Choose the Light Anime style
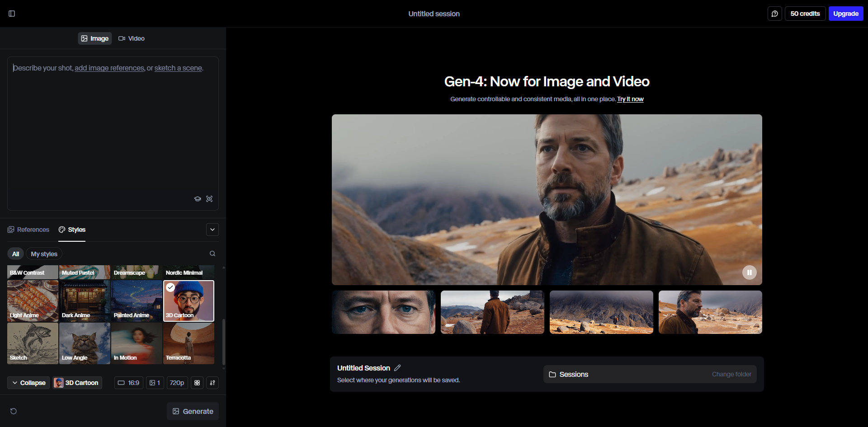 (33, 301)
